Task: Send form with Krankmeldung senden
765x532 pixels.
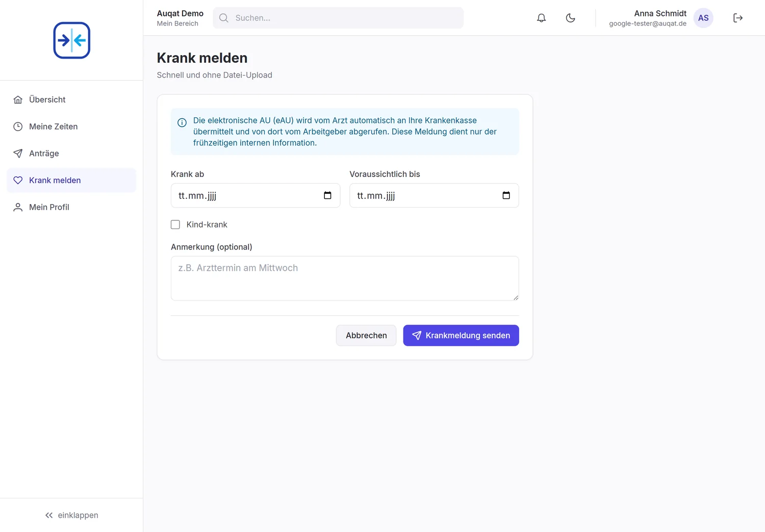Action: (x=461, y=336)
